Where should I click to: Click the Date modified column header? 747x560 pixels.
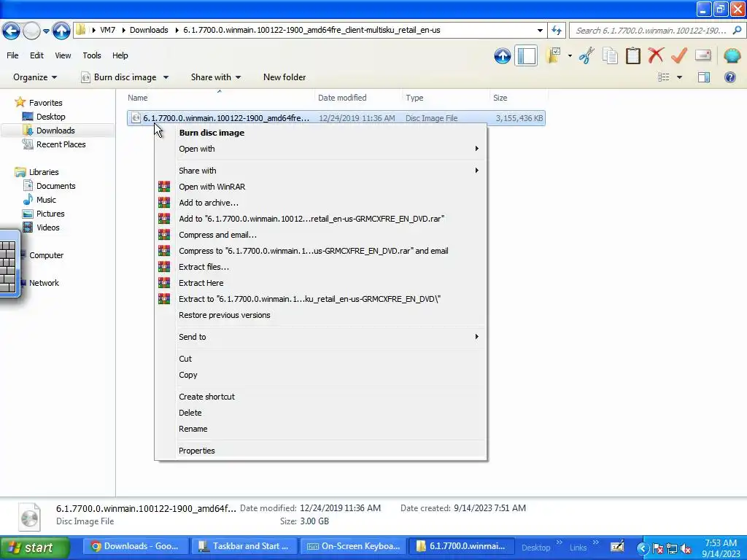[x=358, y=98]
